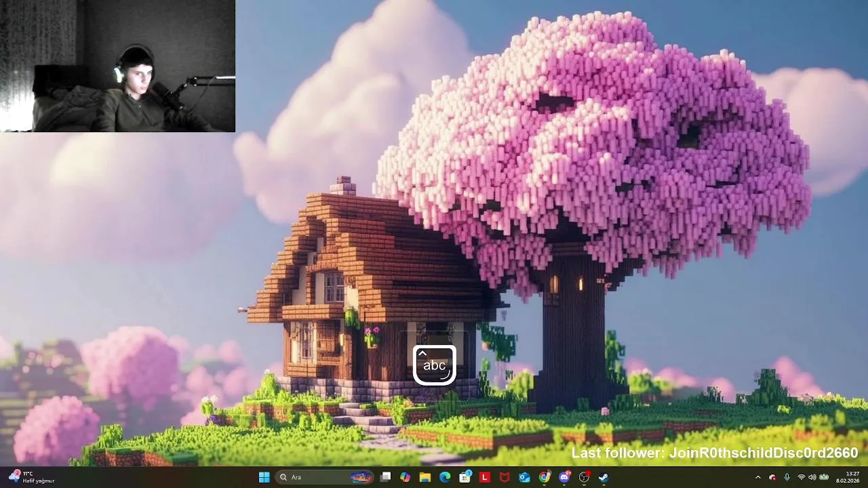Screen dimensions: 868x488
Task: Open Microsoft Store from the taskbar
Action: (465, 477)
